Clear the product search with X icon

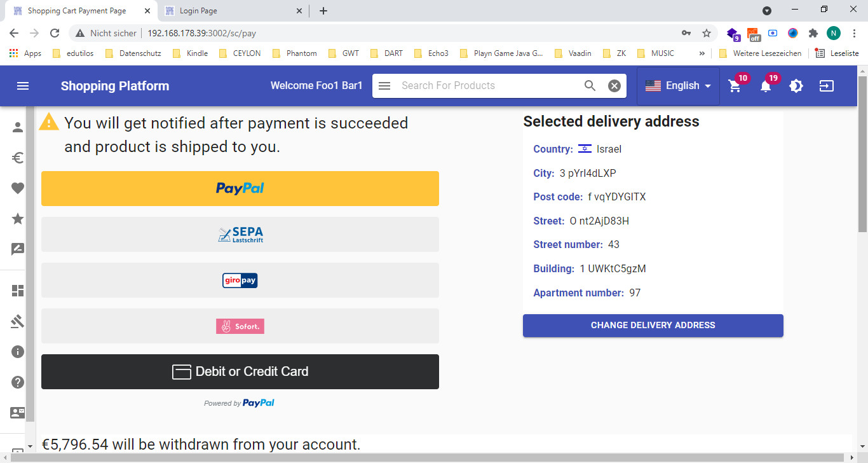point(614,86)
